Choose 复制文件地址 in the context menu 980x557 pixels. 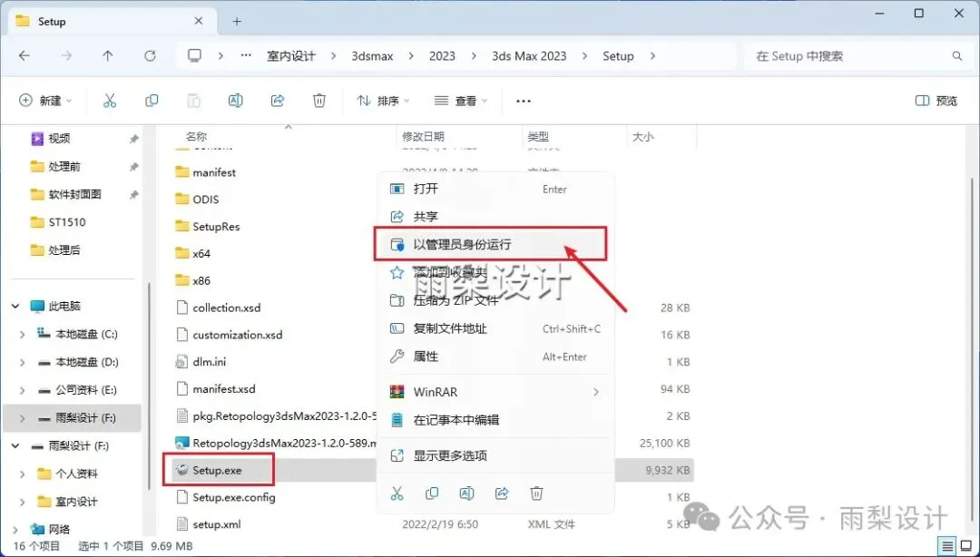point(495,328)
